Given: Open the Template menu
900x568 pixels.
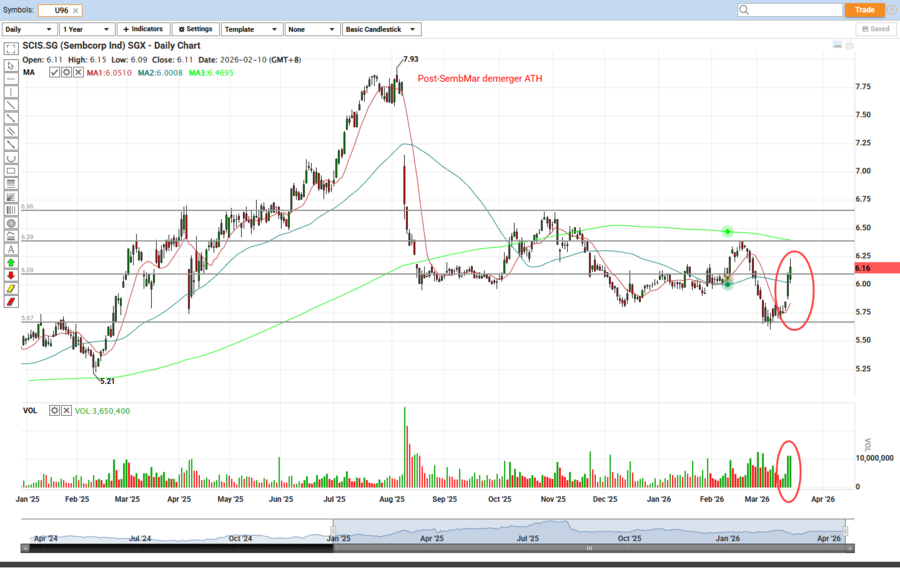Looking at the screenshot, I should [250, 29].
